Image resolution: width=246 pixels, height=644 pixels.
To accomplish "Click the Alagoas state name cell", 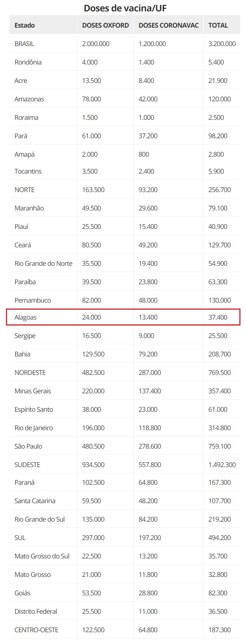I will pos(25,317).
